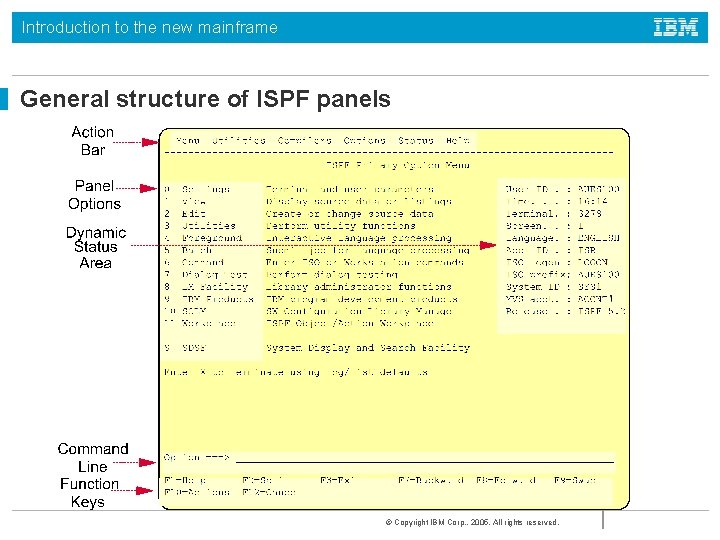Screen dimensions: 720x540
Task: Click 'Library administrator functions' description
Action: [359, 287]
